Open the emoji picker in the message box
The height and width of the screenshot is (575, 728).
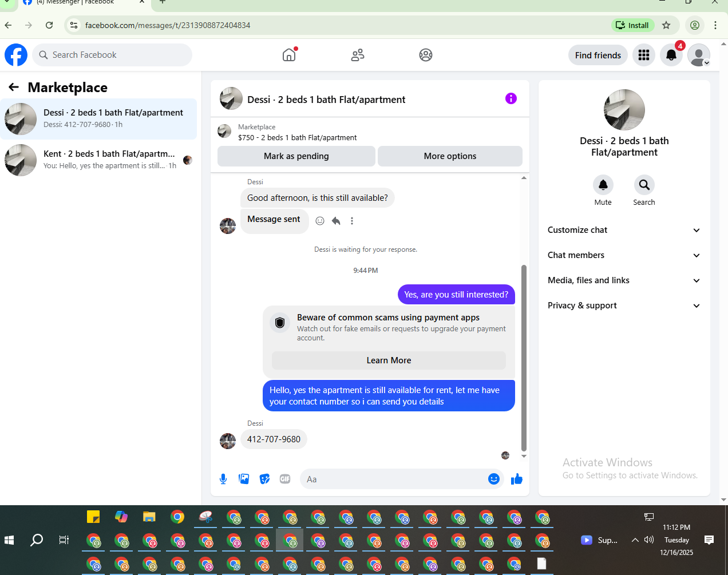pos(494,479)
